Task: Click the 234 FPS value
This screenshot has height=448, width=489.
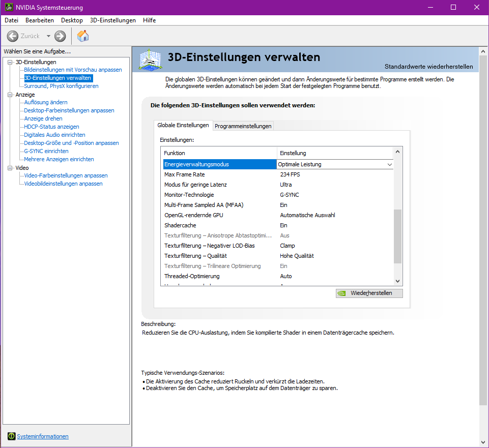Action: (x=290, y=174)
